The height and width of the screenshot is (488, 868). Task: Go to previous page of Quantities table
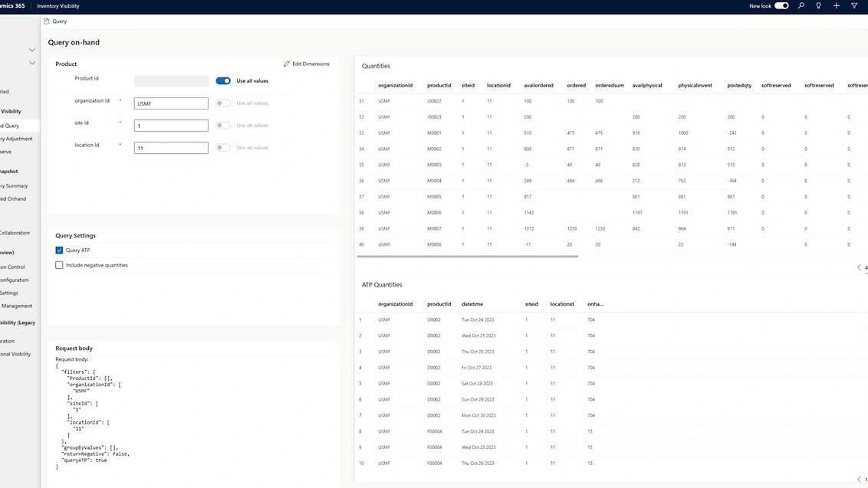[859, 267]
